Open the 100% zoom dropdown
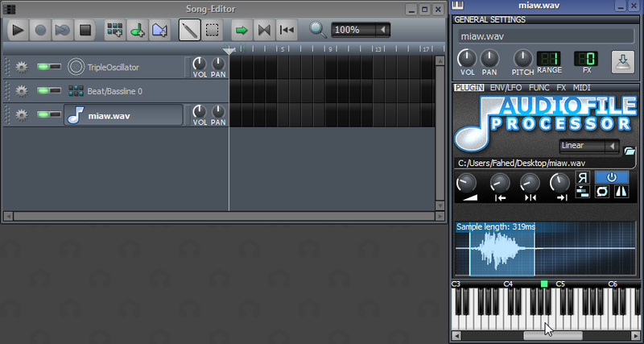The height and width of the screenshot is (344, 644). pos(361,30)
